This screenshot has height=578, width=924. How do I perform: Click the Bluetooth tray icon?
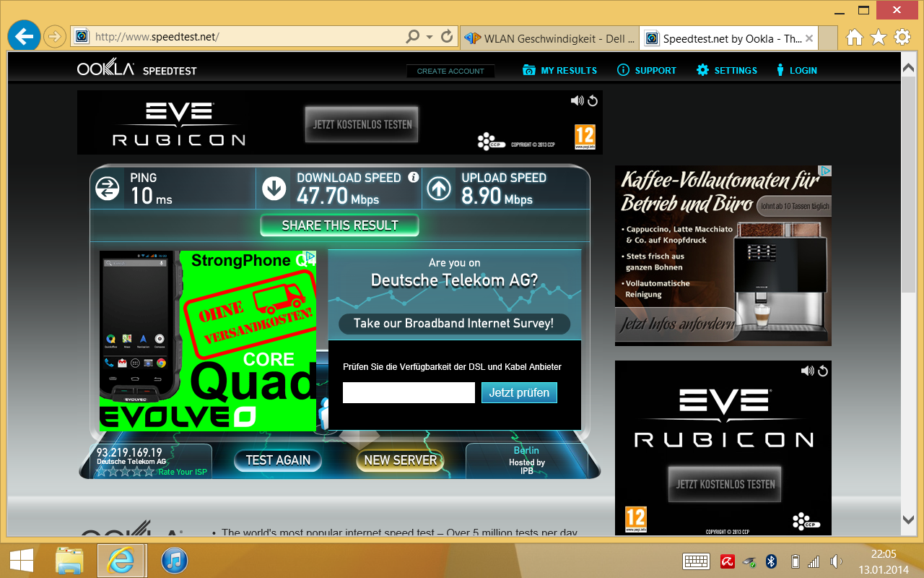pyautogui.click(x=771, y=561)
